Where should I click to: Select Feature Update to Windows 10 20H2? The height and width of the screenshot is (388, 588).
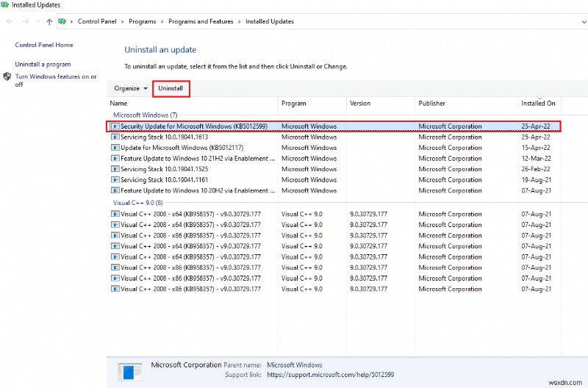coord(334,190)
